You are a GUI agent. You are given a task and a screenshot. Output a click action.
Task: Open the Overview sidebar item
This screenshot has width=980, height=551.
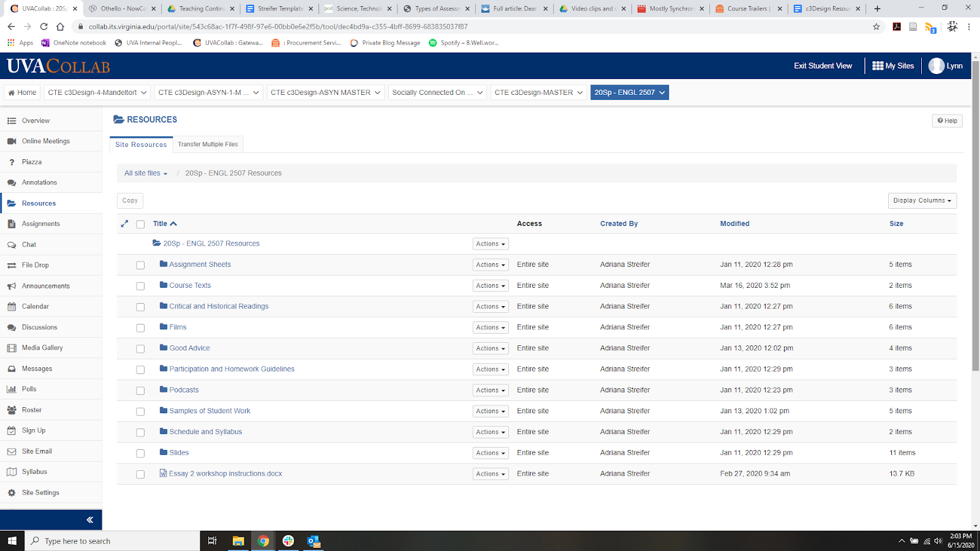pos(36,121)
